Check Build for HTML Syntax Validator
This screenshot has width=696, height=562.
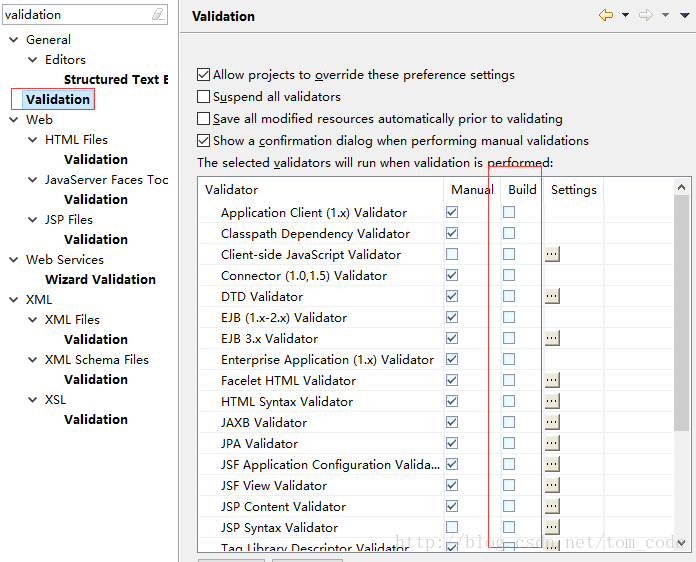pos(509,401)
